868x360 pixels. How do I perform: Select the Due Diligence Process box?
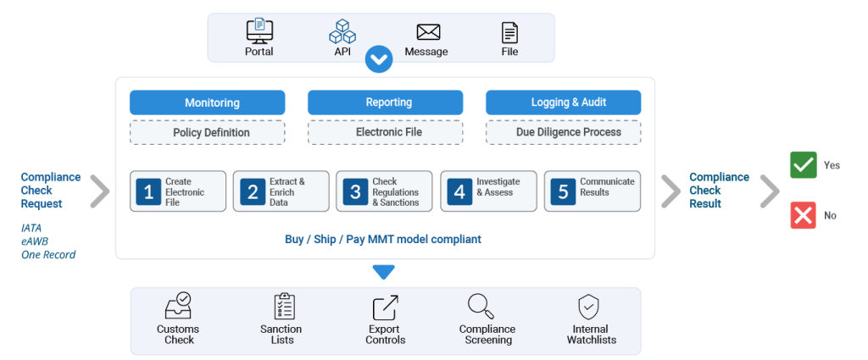[564, 133]
